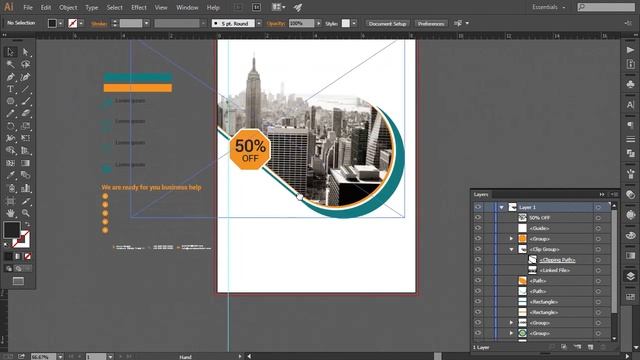The width and height of the screenshot is (640, 360).
Task: Swap fill and stroke colors arrow
Action: pyautogui.click(x=27, y=224)
